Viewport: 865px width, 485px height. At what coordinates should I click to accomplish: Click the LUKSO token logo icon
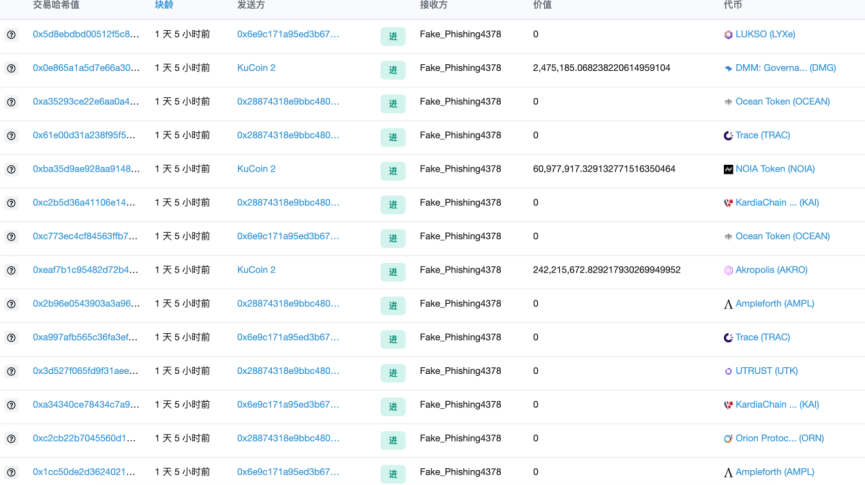point(728,35)
